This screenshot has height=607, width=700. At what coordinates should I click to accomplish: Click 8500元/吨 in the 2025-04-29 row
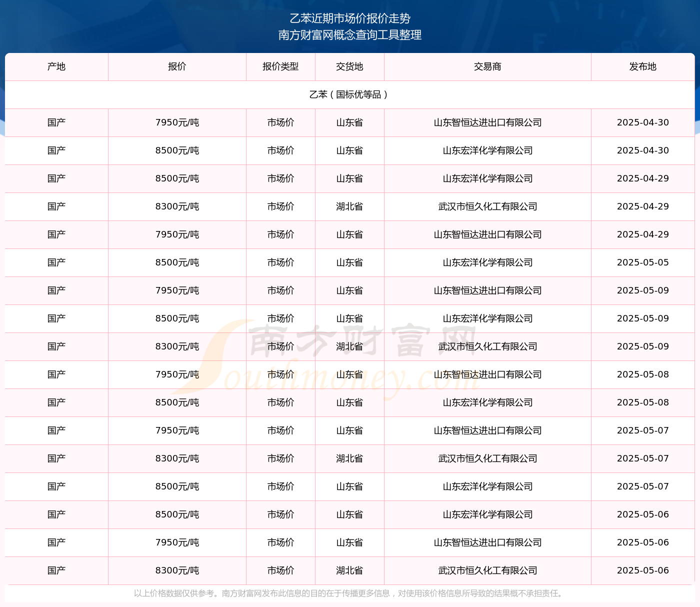click(x=177, y=178)
